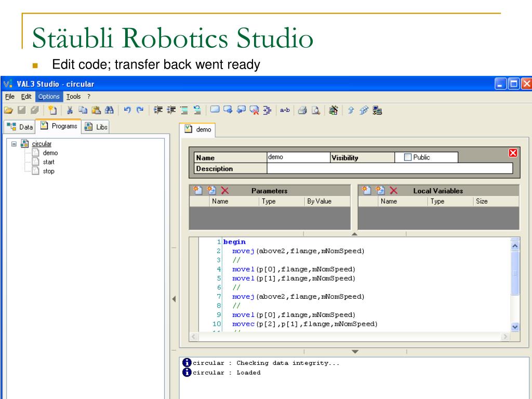Click the networked computers icon ending the toolbar
Screen dimensions: 532x399
coord(377,110)
